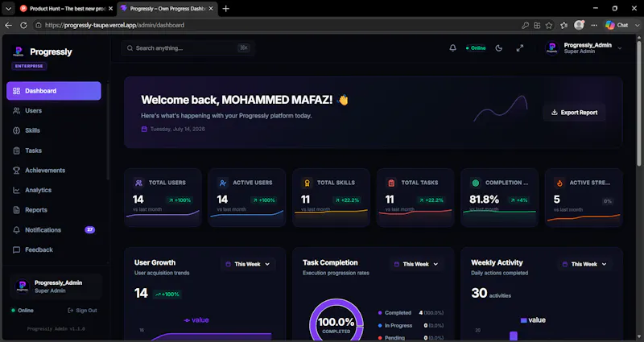Click the ENTERPRISE badge
Viewport: 644px width, 342px height.
[29, 66]
